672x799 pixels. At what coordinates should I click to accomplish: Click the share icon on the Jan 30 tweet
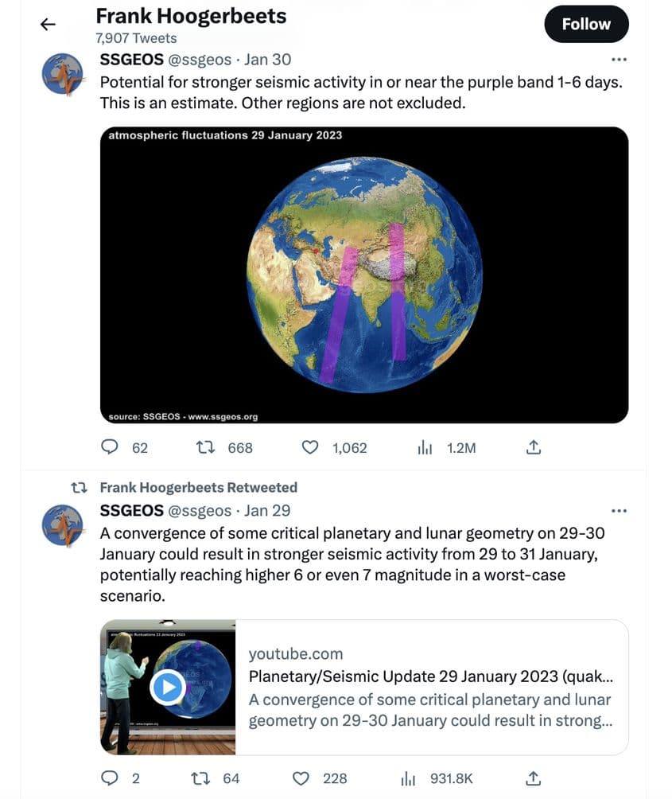[x=533, y=447]
